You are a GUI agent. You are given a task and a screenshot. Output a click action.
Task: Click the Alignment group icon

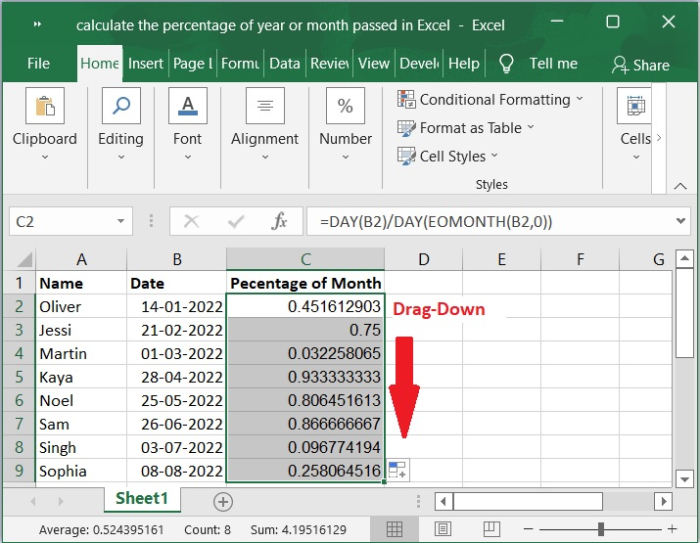pyautogui.click(x=265, y=107)
